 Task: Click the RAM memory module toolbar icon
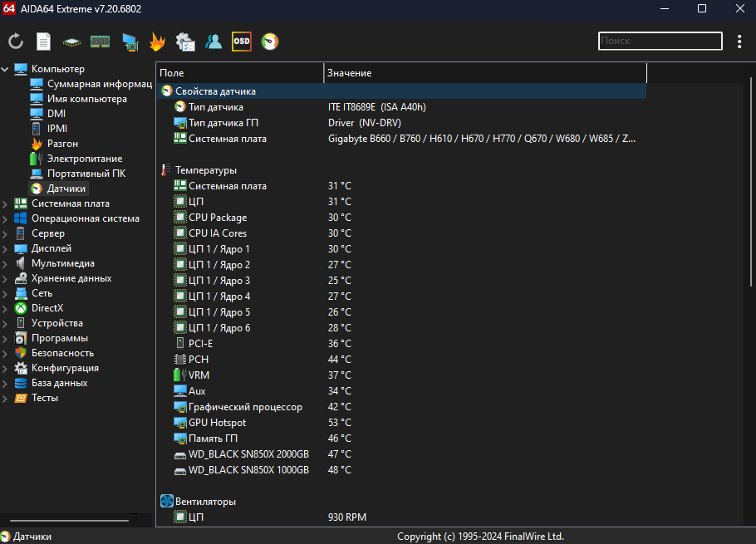[100, 42]
